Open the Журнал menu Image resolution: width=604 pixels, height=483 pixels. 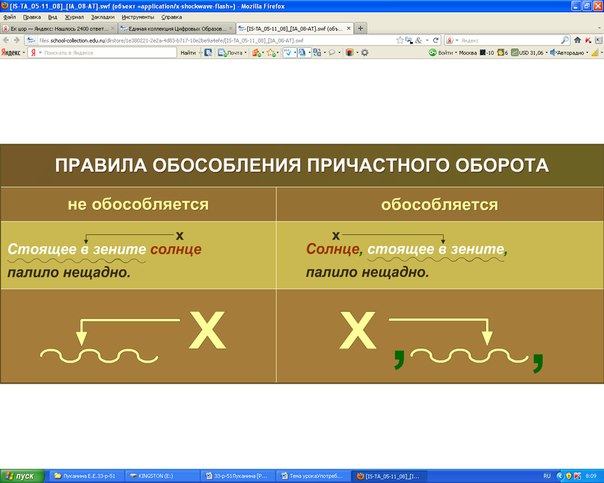(74, 17)
